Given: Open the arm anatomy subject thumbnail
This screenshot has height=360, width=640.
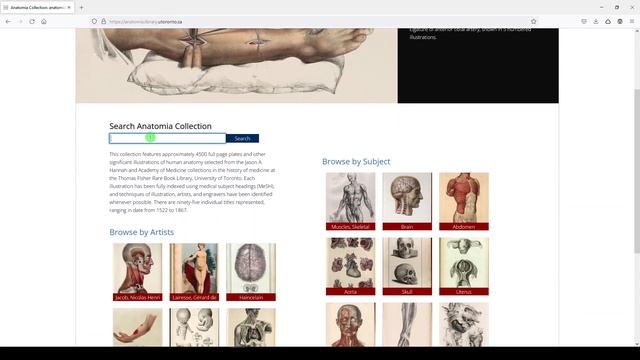Looking at the screenshot, I should pyautogui.click(x=407, y=324).
